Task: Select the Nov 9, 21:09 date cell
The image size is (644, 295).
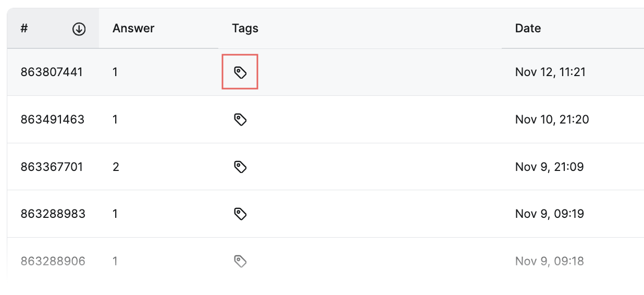Action: pyautogui.click(x=549, y=167)
